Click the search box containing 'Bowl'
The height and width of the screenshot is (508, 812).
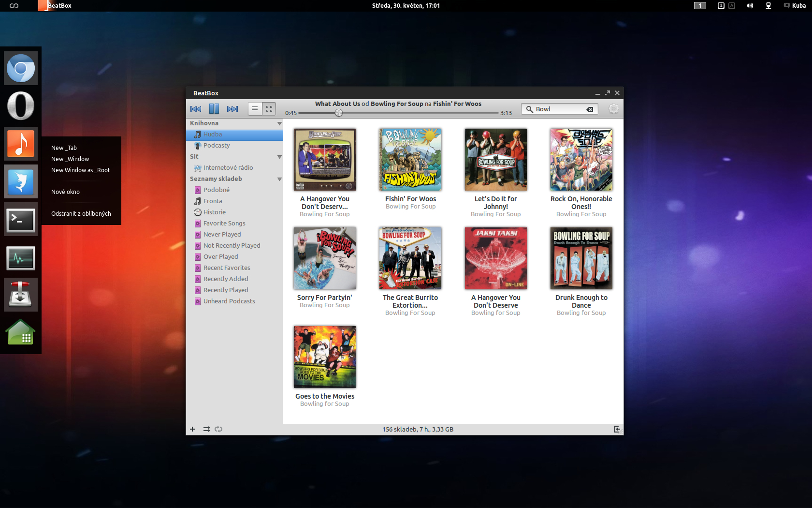tap(559, 109)
